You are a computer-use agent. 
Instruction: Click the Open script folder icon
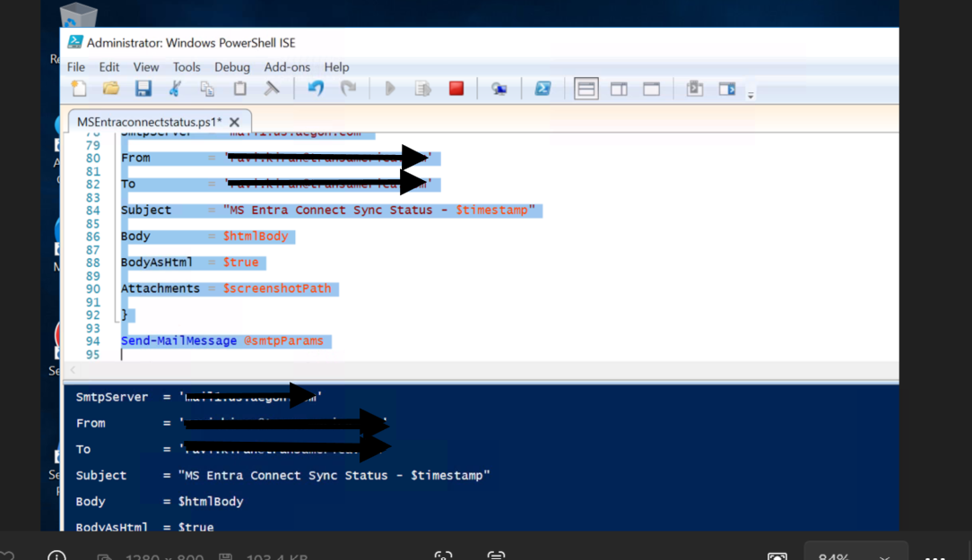tap(111, 89)
